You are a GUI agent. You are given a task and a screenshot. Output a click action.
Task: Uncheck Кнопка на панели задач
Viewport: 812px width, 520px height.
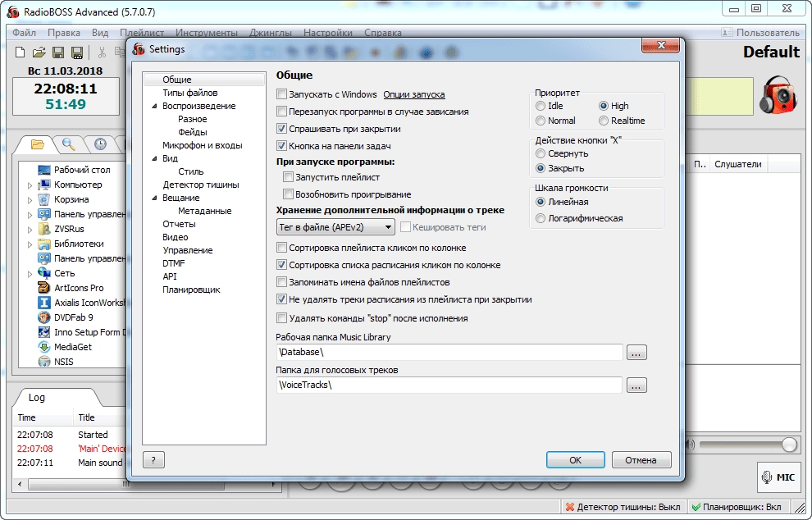point(281,145)
